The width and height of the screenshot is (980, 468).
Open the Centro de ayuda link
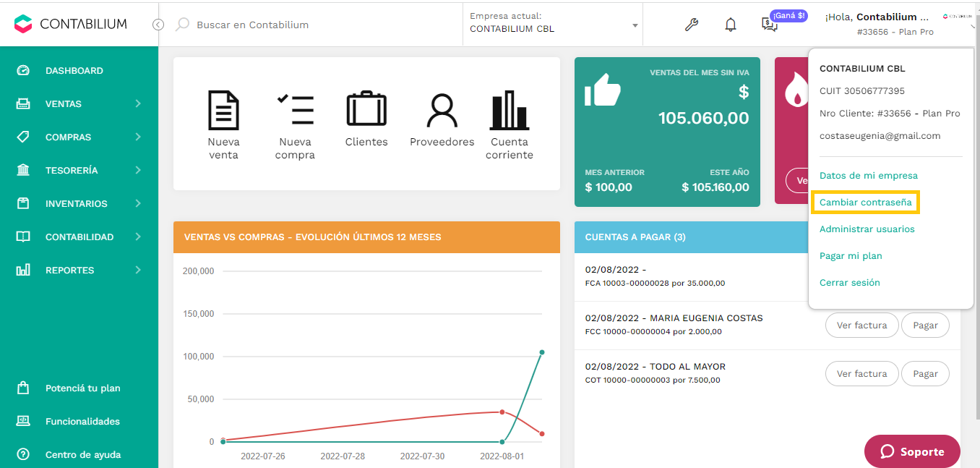83,454
